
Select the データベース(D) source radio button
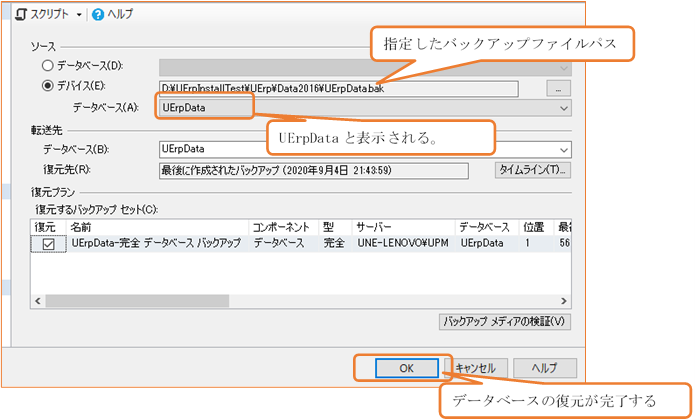[47, 67]
